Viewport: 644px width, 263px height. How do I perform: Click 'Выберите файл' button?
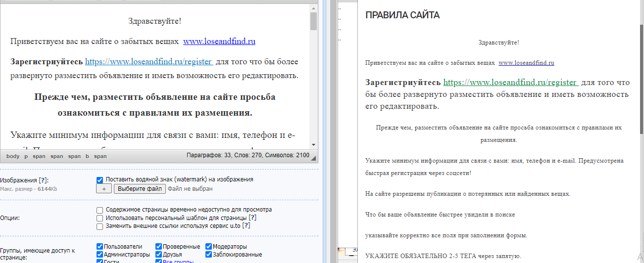[140, 189]
